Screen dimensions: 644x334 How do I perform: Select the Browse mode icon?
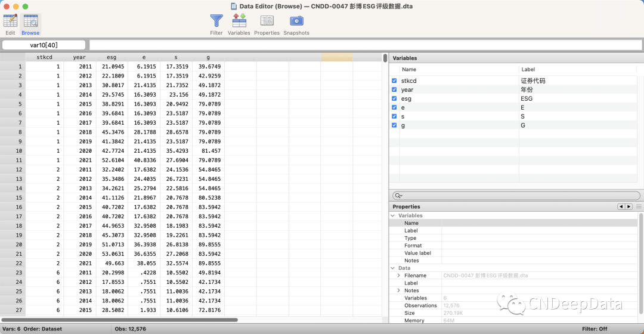pyautogui.click(x=30, y=21)
